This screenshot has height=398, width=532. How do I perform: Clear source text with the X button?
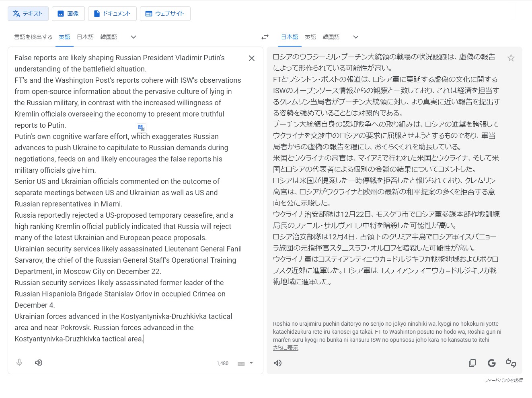point(252,58)
